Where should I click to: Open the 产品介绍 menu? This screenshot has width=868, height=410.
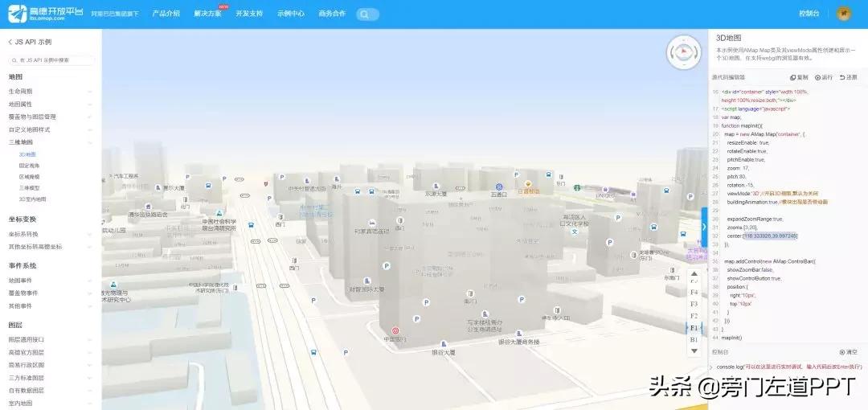pyautogui.click(x=166, y=14)
